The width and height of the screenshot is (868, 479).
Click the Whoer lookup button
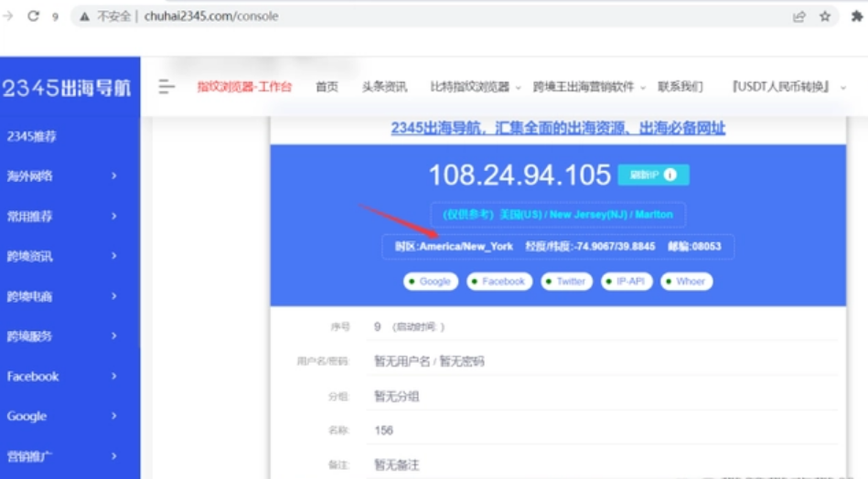pos(685,282)
